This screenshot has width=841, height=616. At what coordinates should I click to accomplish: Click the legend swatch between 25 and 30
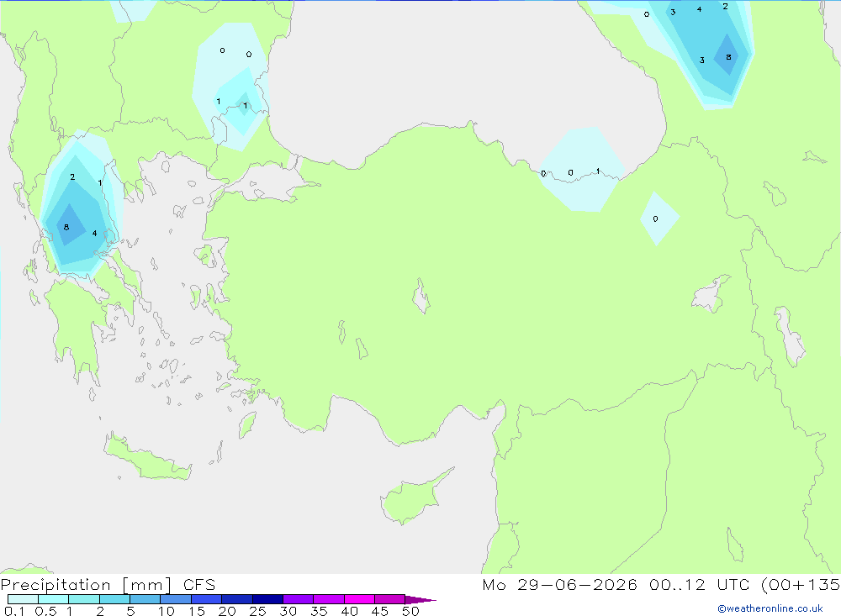[267, 599]
